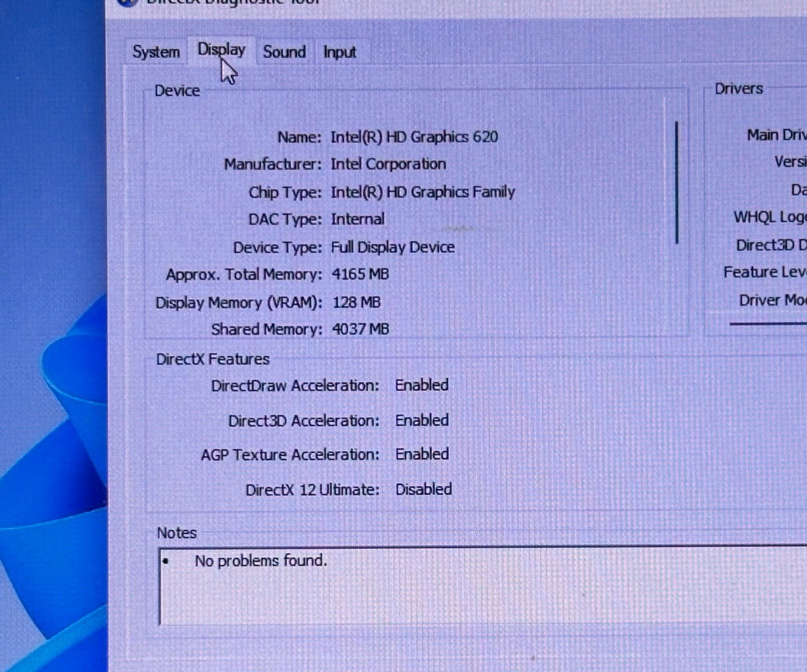
Task: Click the 'DirectX 12 Ultimate:' label
Action: tap(312, 490)
